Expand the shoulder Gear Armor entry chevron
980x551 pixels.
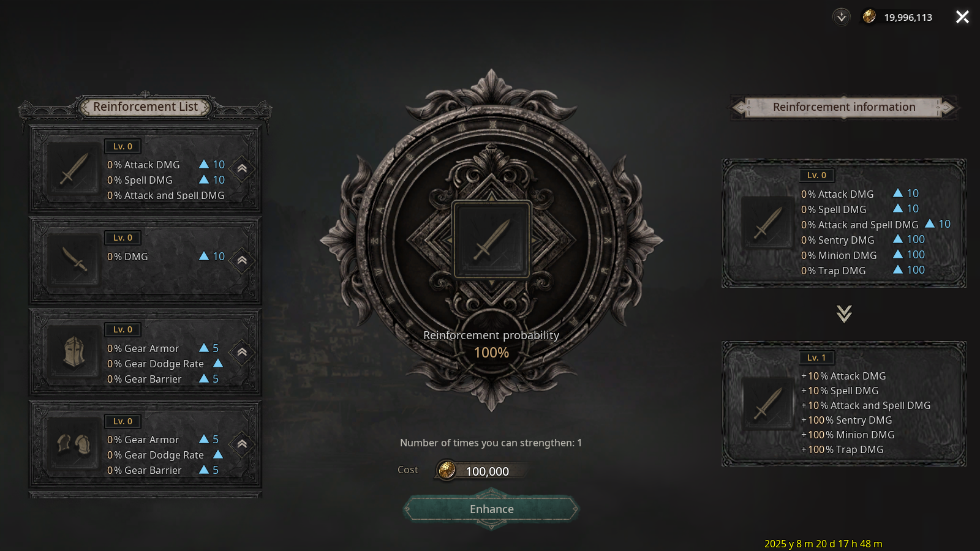click(x=242, y=444)
